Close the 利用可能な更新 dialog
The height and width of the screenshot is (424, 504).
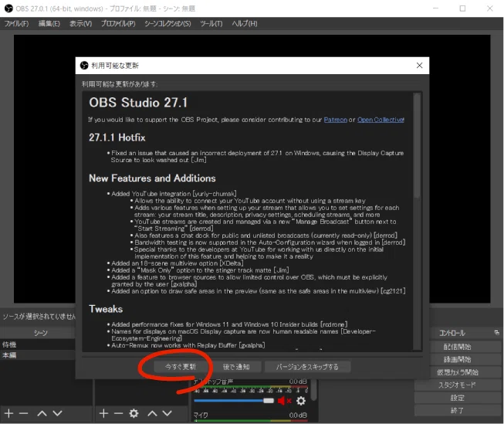pyautogui.click(x=419, y=66)
